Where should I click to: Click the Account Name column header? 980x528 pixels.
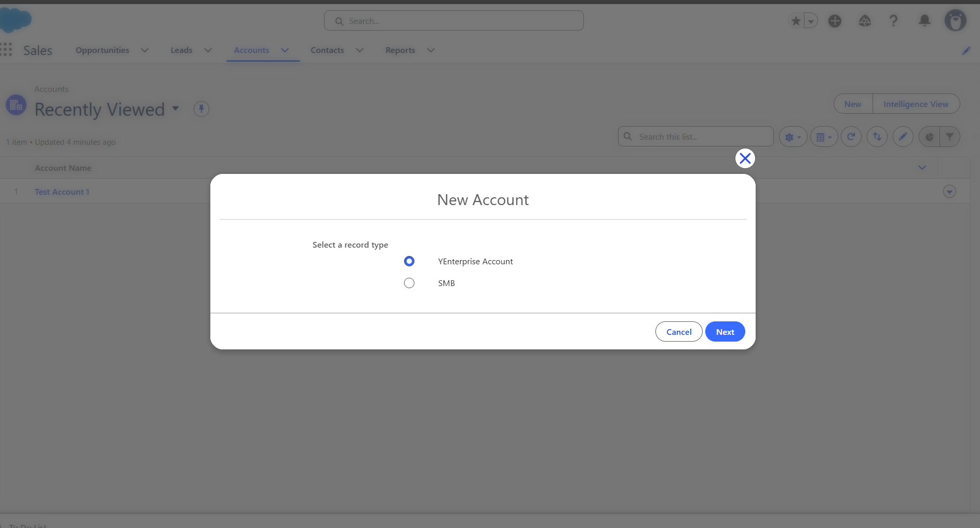click(x=63, y=168)
